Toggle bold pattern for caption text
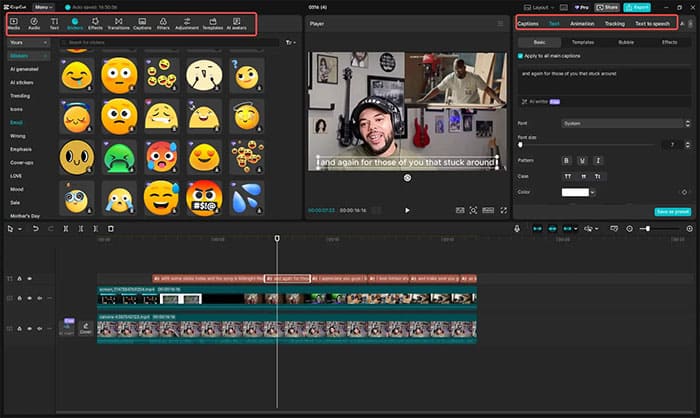Screen dimensions: 700x418 click(x=566, y=160)
